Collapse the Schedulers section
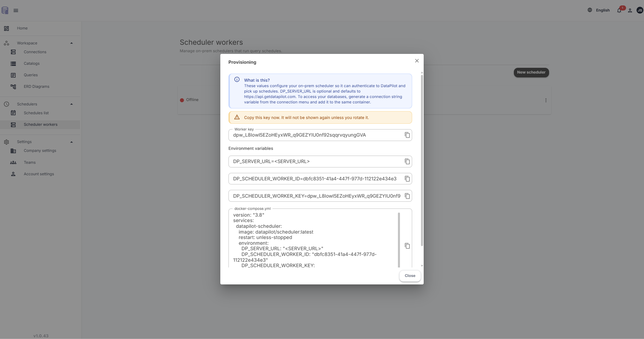This screenshot has width=644, height=339. (x=71, y=104)
